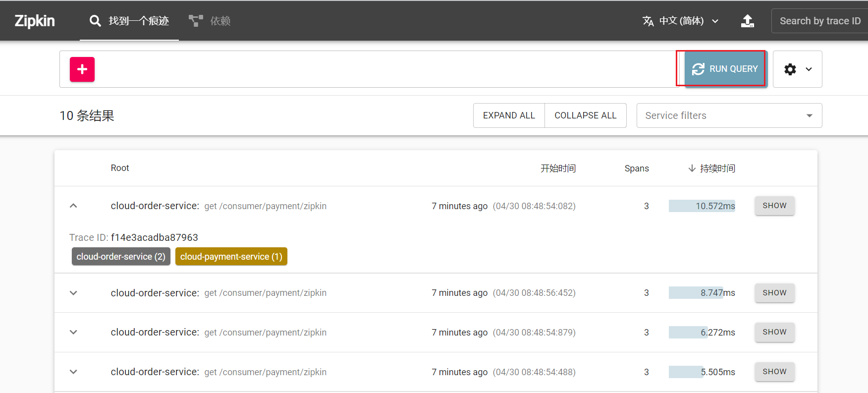Open the upload JSON trace icon
This screenshot has width=868, height=393.
[747, 21]
